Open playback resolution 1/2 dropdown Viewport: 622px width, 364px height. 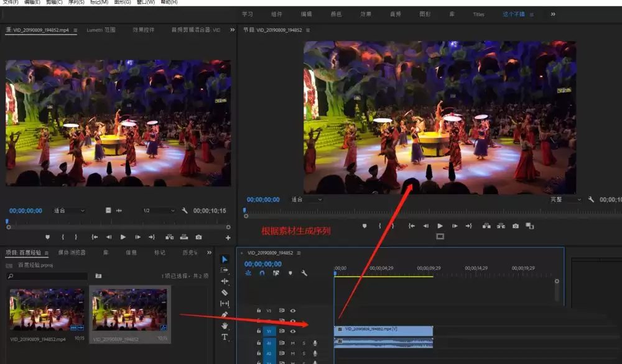(x=158, y=211)
